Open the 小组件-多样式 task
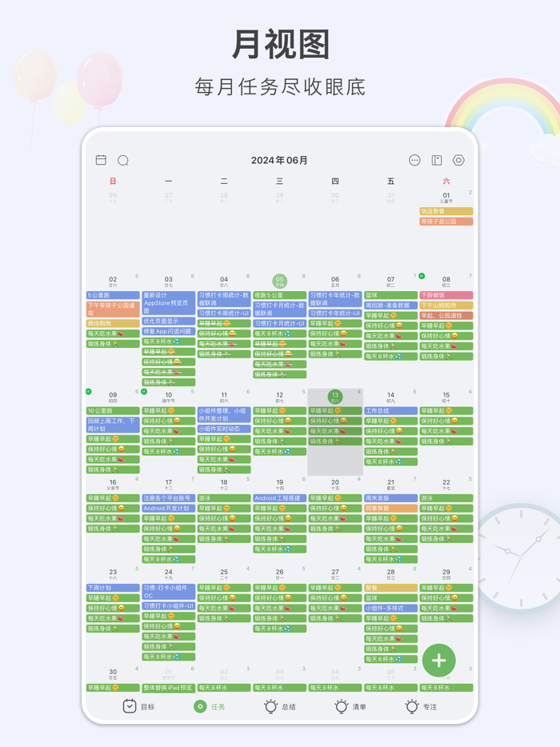This screenshot has height=747, width=560. (x=391, y=609)
